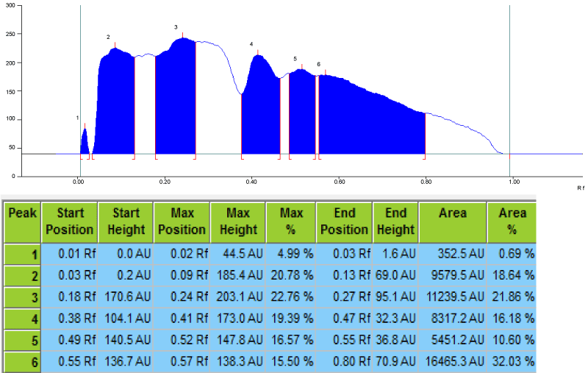The width and height of the screenshot is (588, 373).
Task: Click the 32.03 % area percent cell
Action: 512,362
